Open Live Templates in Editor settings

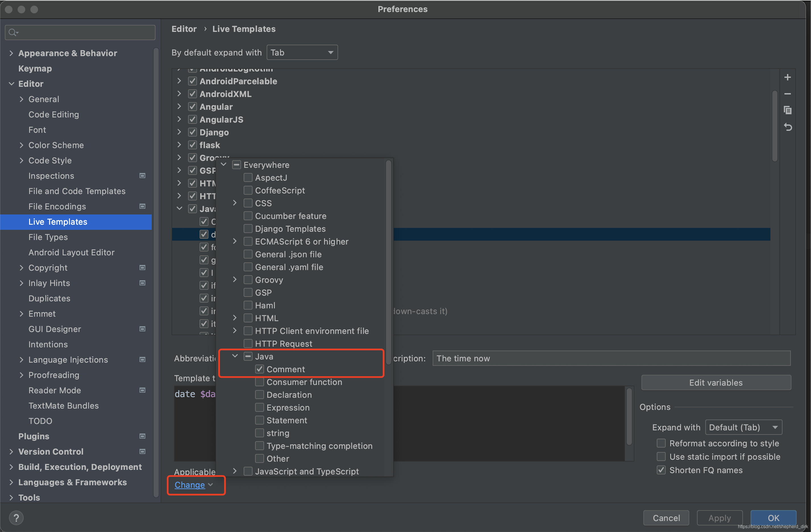coord(58,221)
